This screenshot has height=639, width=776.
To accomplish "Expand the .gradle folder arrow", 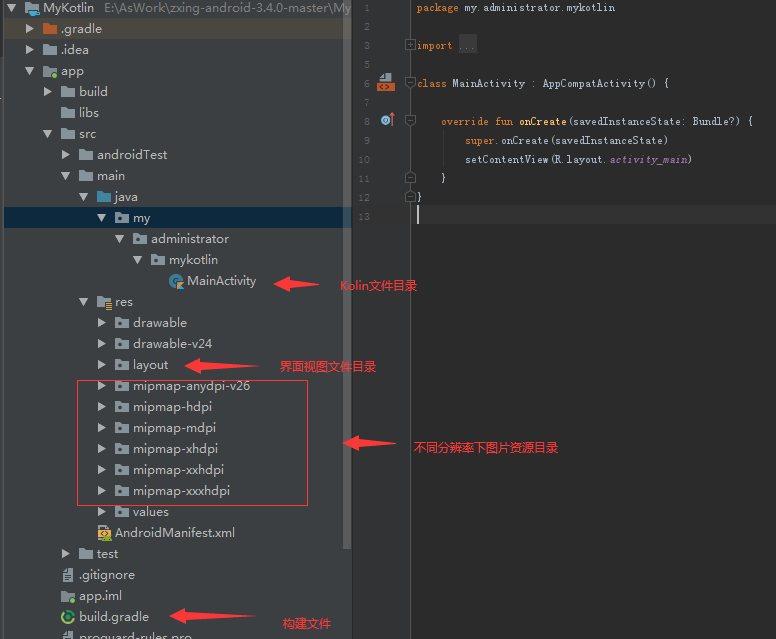I will (30, 29).
